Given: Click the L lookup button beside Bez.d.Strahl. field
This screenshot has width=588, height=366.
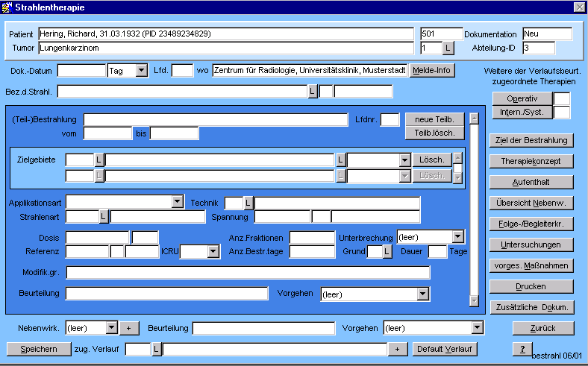Looking at the screenshot, I should (x=313, y=92).
